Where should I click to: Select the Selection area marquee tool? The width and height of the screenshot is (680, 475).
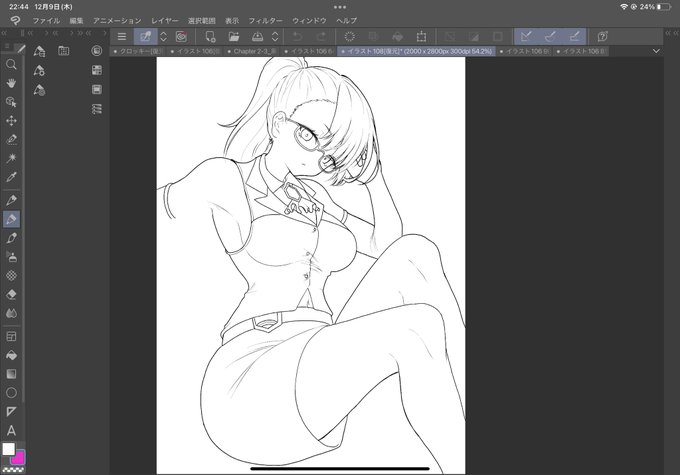[x=11, y=139]
